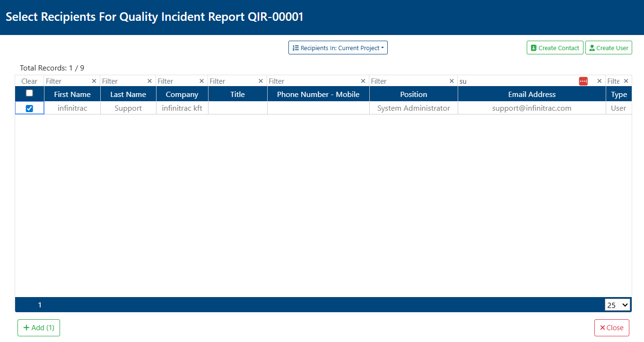Click the 'infinitrac' first name cell
This screenshot has width=644, height=342.
click(x=72, y=108)
